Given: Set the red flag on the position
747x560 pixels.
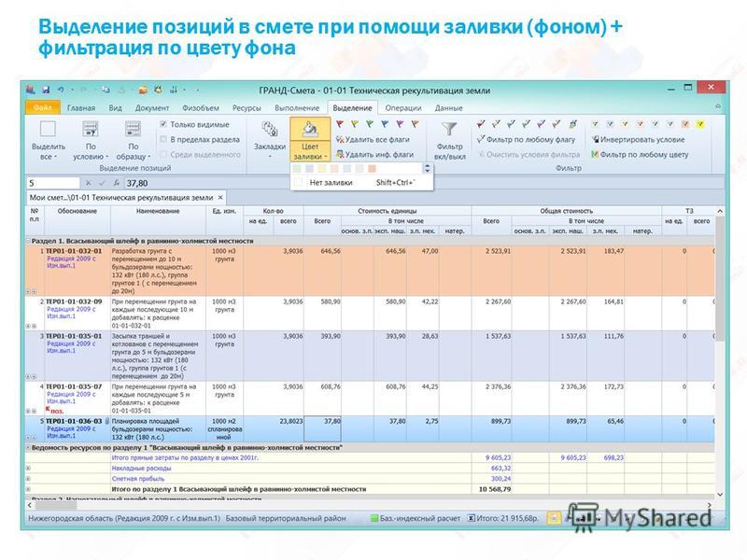Looking at the screenshot, I should pos(340,124).
